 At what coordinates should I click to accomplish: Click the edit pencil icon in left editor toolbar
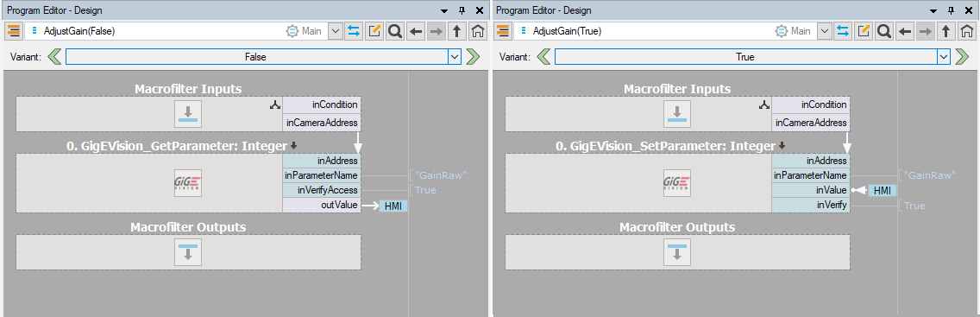click(375, 30)
